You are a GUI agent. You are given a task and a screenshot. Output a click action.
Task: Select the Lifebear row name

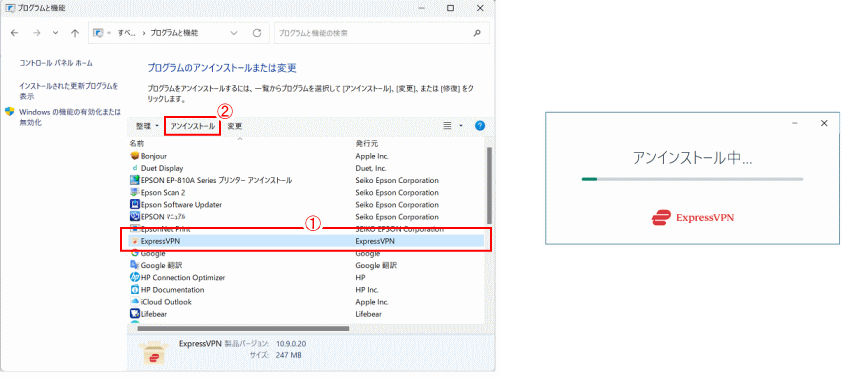[x=154, y=314]
